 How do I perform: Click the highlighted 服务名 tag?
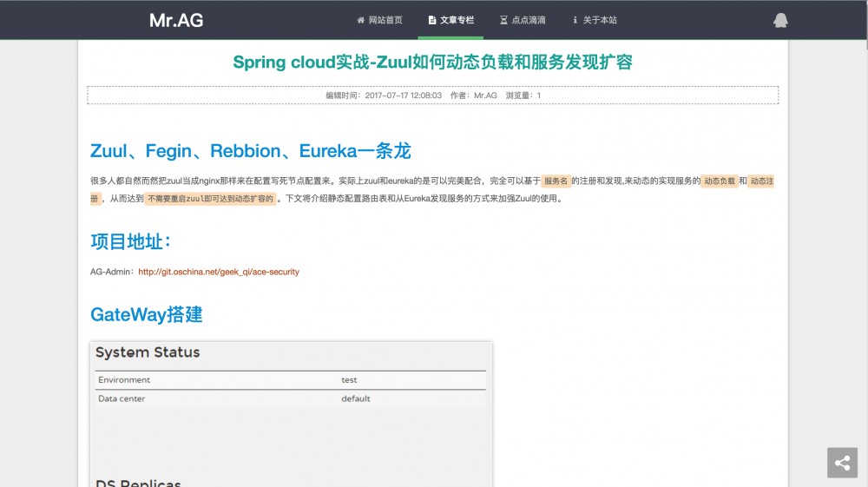tap(556, 181)
